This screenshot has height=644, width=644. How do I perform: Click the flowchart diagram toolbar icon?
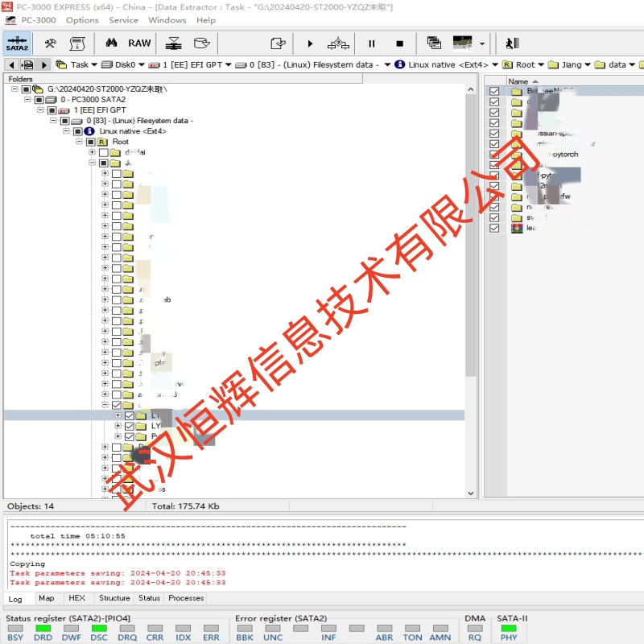[338, 43]
